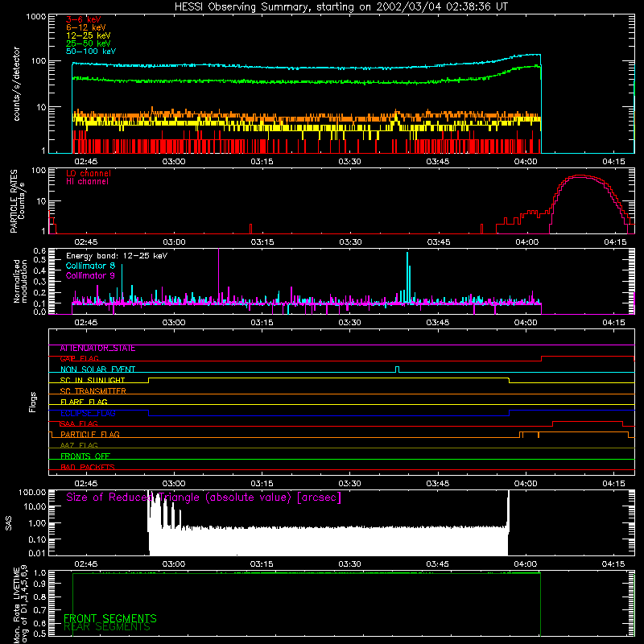The height and width of the screenshot is (644, 644).
Task: Click the 100.00 value on SAS axis
Action: (x=32, y=492)
